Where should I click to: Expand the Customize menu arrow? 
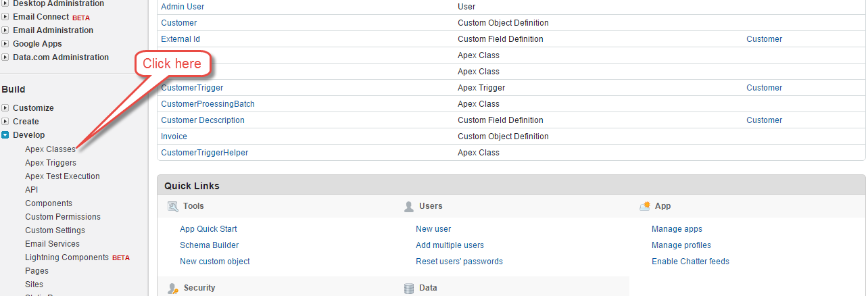point(5,108)
